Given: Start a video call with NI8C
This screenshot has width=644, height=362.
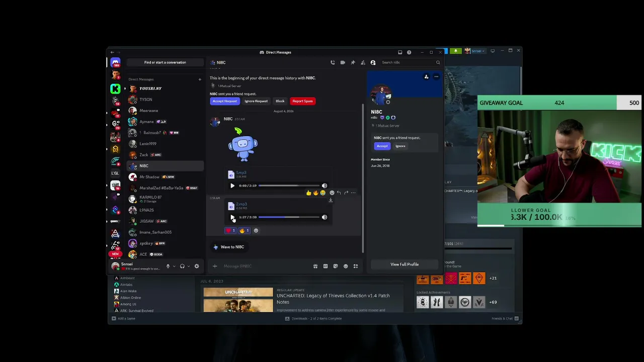Looking at the screenshot, I should pos(343,62).
